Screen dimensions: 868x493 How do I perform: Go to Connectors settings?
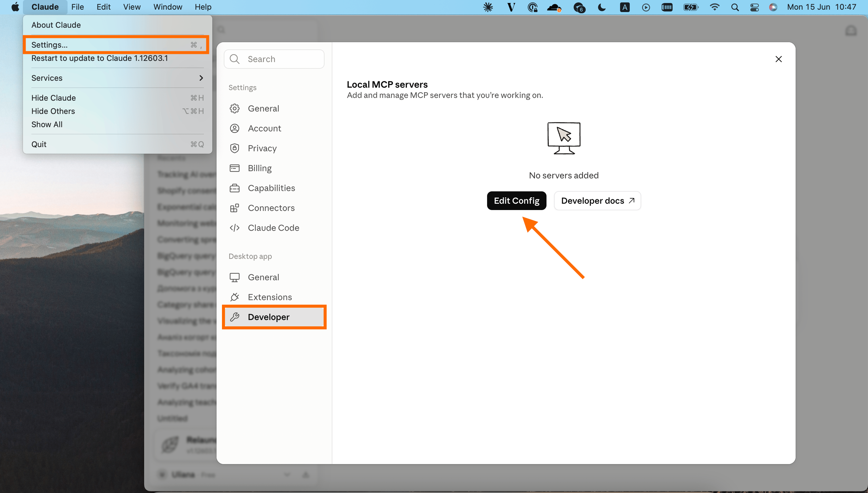274,208
